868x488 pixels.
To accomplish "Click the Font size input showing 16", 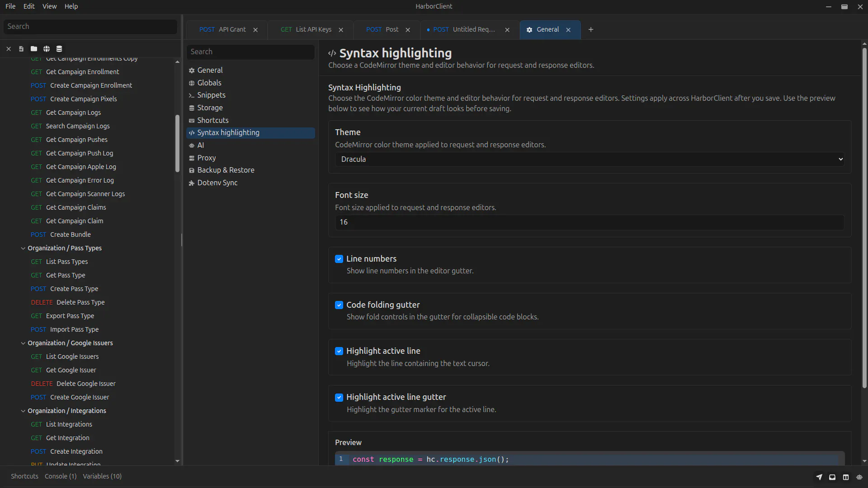I will click(590, 222).
